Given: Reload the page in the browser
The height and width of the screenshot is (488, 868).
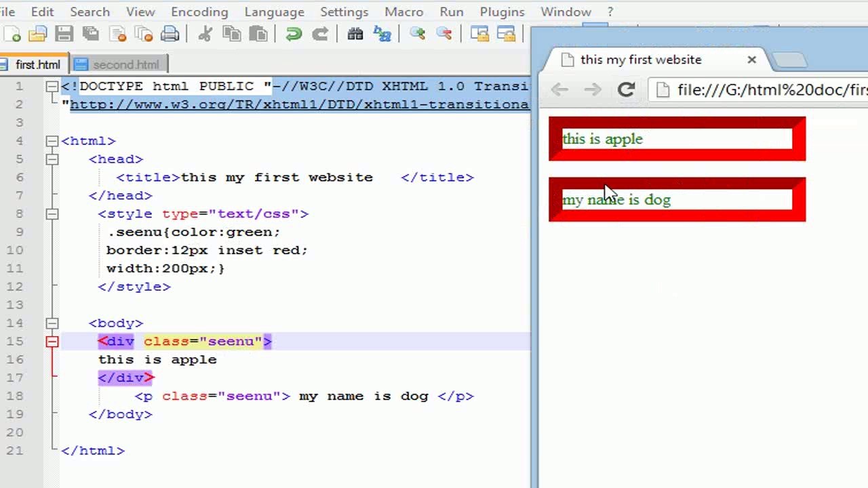Looking at the screenshot, I should coord(626,89).
